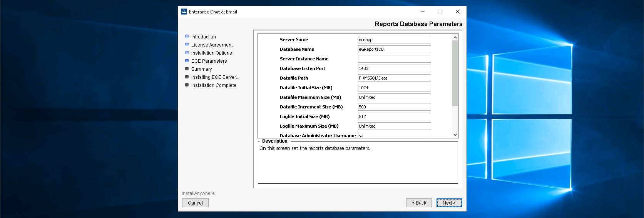Go back with the Back button
Screen dimensions: 644x218
[419, 203]
